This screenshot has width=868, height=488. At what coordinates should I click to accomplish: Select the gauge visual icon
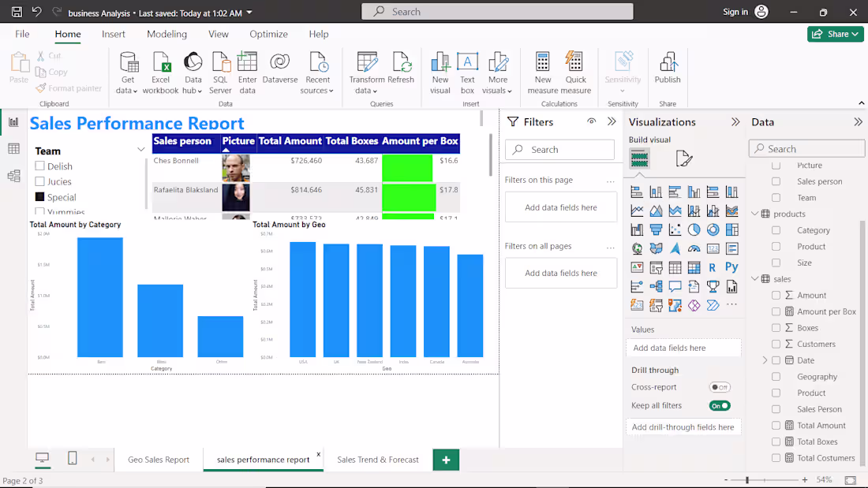click(x=696, y=248)
